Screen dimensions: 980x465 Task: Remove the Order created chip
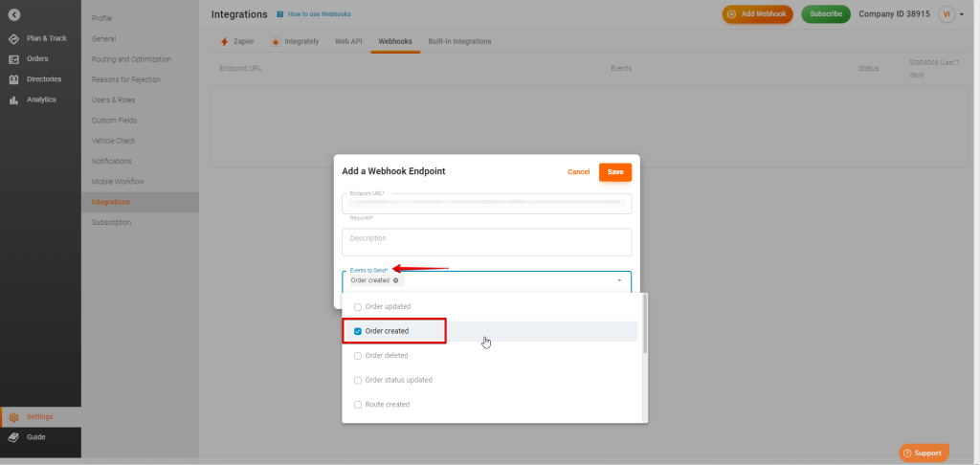pyautogui.click(x=396, y=280)
